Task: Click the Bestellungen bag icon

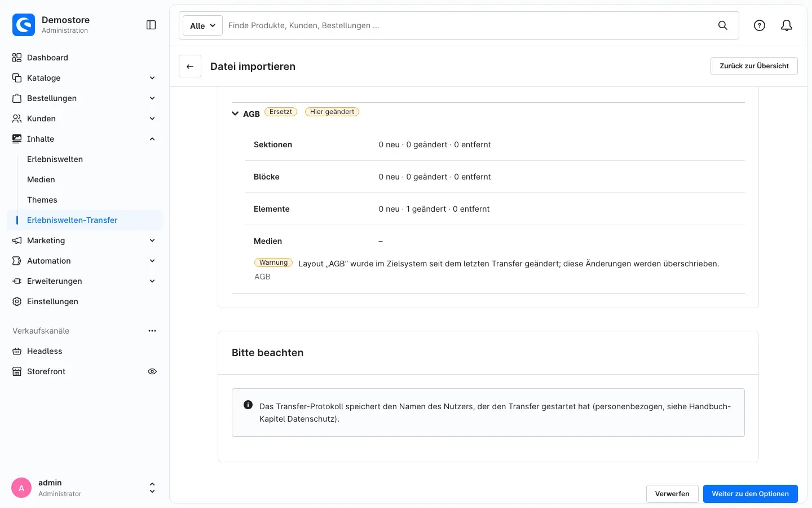Action: pos(17,98)
